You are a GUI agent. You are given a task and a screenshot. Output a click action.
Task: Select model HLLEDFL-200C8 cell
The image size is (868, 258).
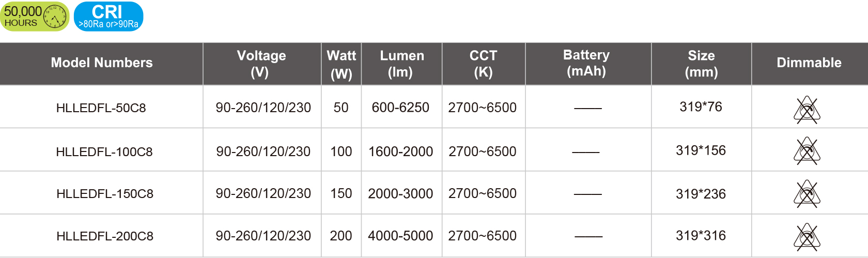[105, 236]
